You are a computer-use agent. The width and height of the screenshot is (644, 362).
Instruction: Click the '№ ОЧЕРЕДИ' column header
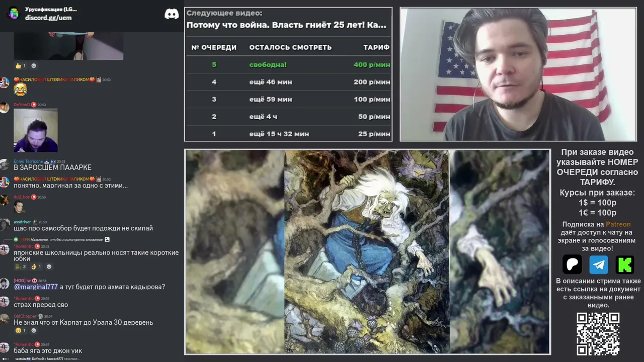point(214,47)
